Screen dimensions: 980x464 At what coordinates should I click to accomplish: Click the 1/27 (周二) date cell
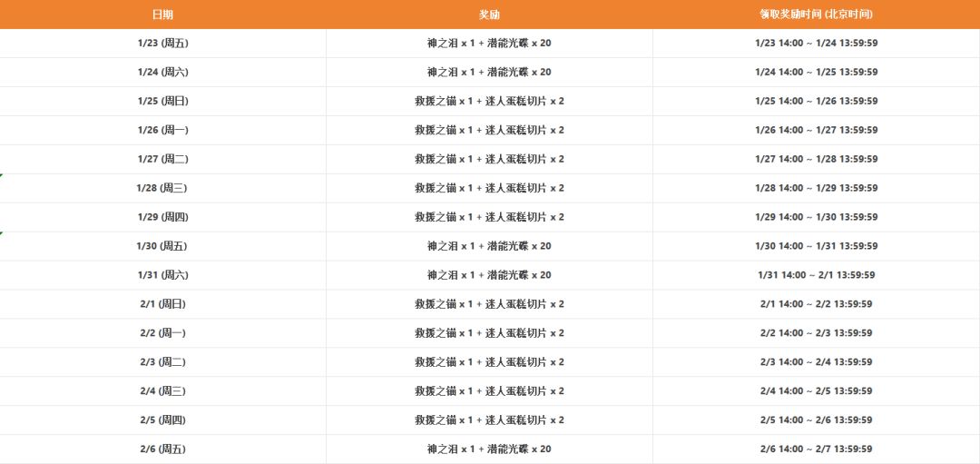point(162,160)
